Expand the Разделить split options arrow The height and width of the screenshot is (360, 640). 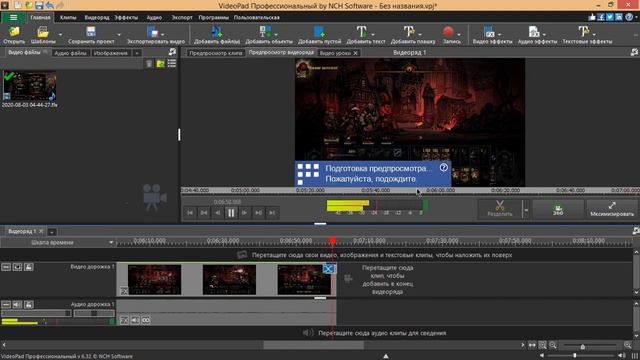pos(526,210)
